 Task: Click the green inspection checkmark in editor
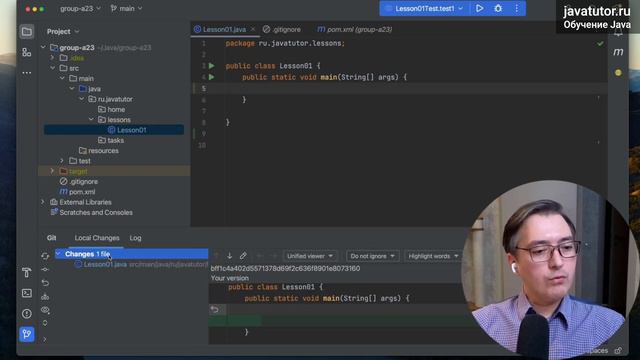[x=600, y=43]
